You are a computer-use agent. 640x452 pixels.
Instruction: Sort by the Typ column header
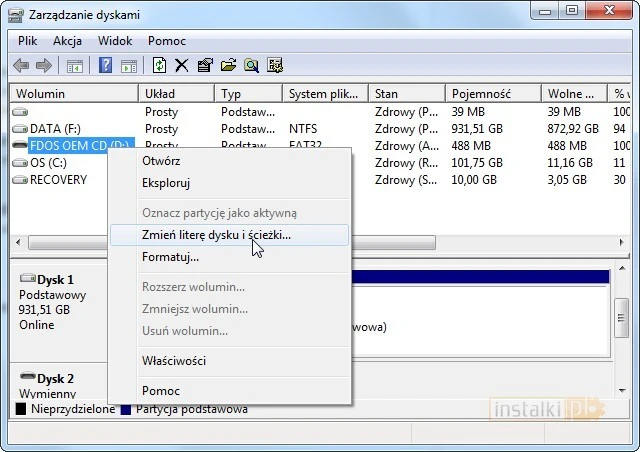click(249, 94)
